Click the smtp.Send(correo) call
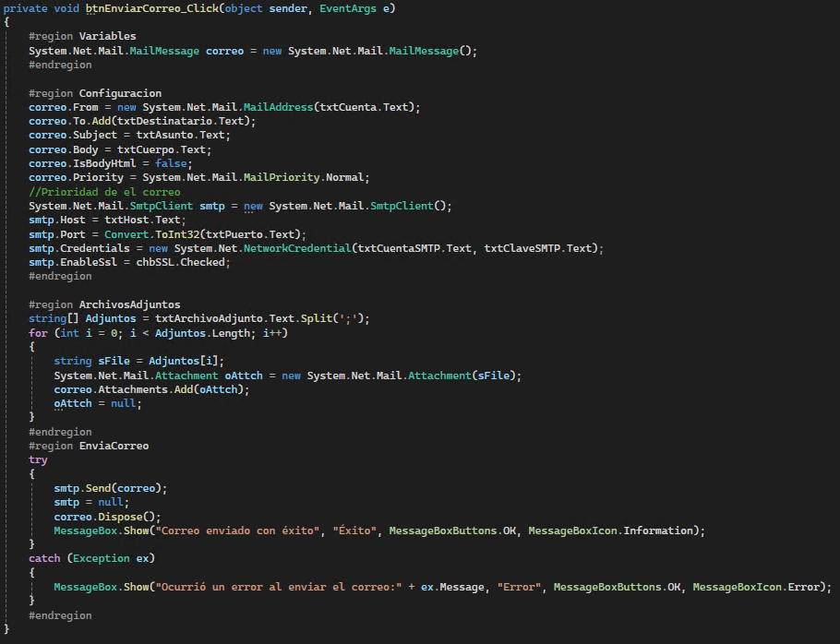This screenshot has height=644, width=840. click(111, 488)
